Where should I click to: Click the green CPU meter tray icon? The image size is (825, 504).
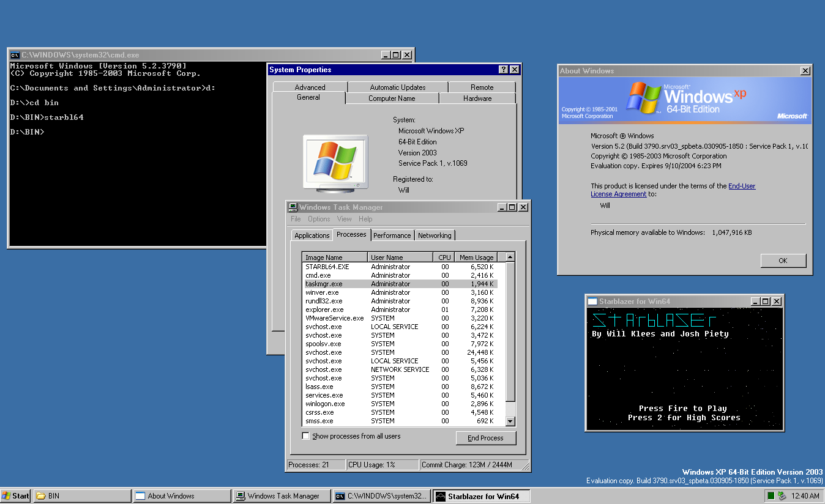coord(771,496)
